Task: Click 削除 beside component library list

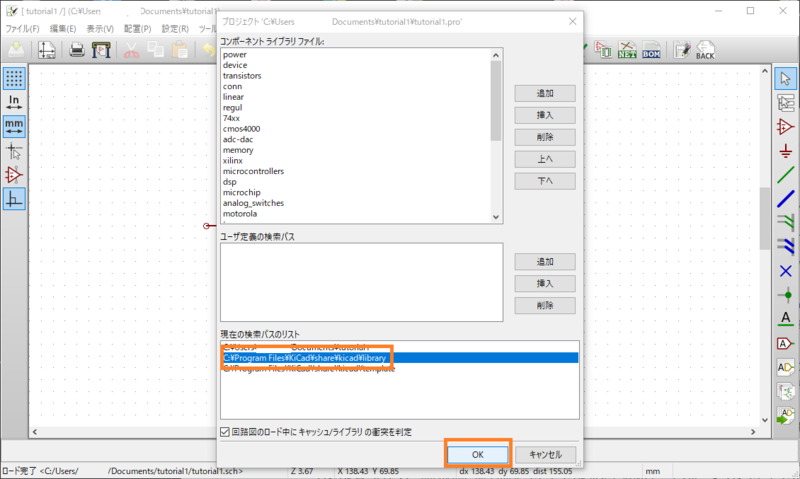Action: point(545,137)
